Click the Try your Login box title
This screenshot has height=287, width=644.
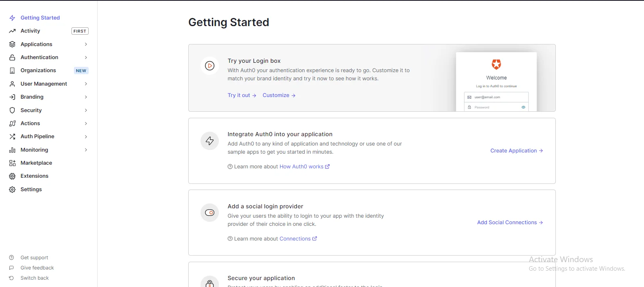[254, 61]
